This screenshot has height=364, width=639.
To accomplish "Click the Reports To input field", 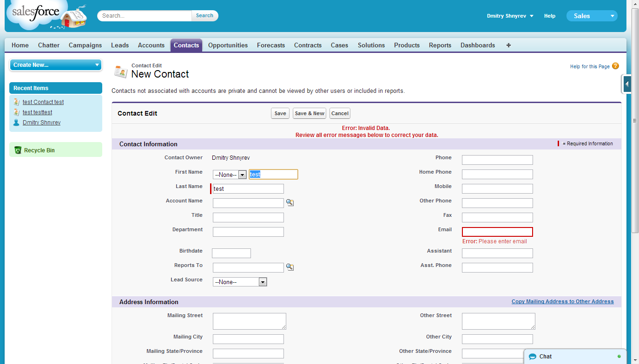I will point(248,267).
